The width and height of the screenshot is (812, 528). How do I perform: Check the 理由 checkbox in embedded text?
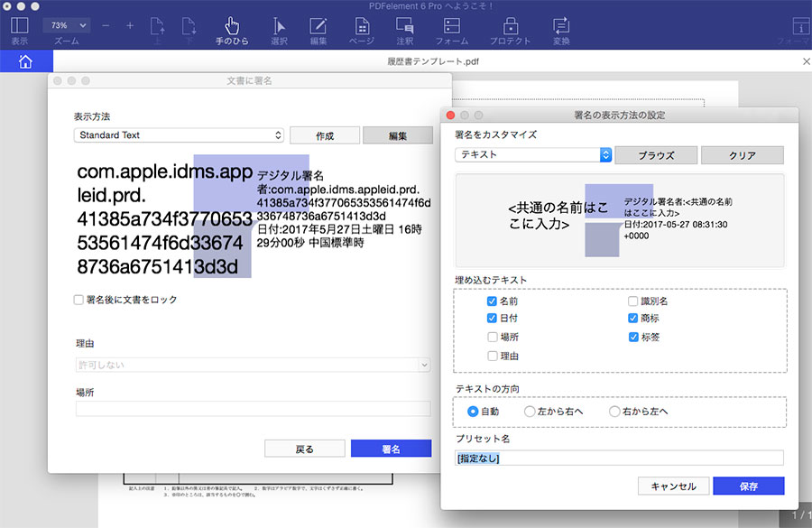click(x=492, y=356)
